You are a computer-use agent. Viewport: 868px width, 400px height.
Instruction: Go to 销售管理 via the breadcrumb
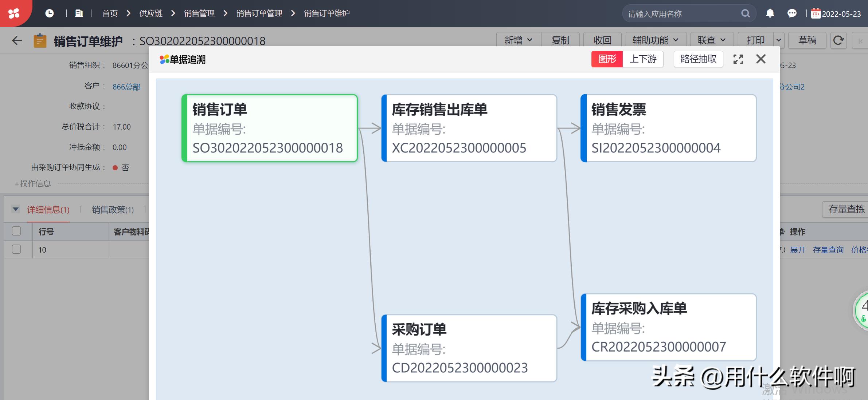(199, 13)
